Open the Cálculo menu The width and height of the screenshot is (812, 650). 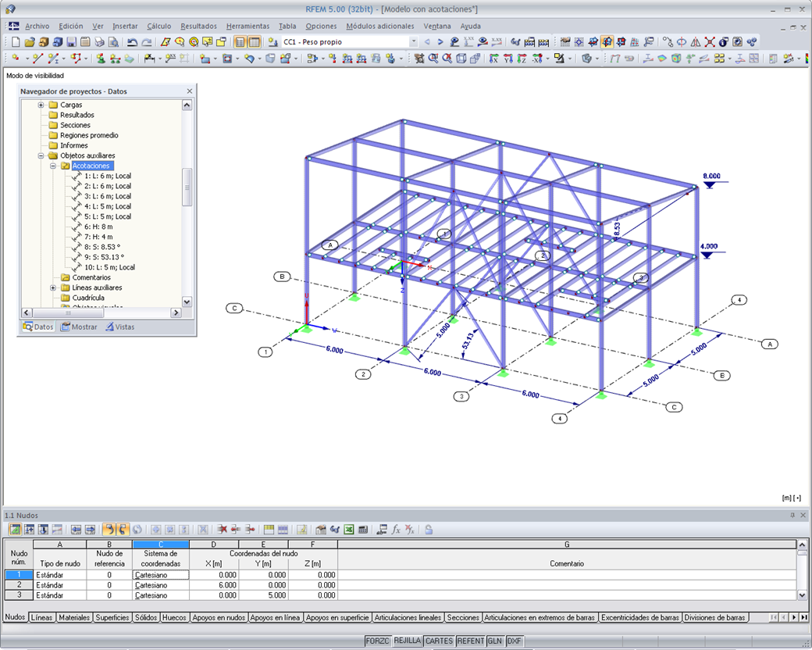158,26
